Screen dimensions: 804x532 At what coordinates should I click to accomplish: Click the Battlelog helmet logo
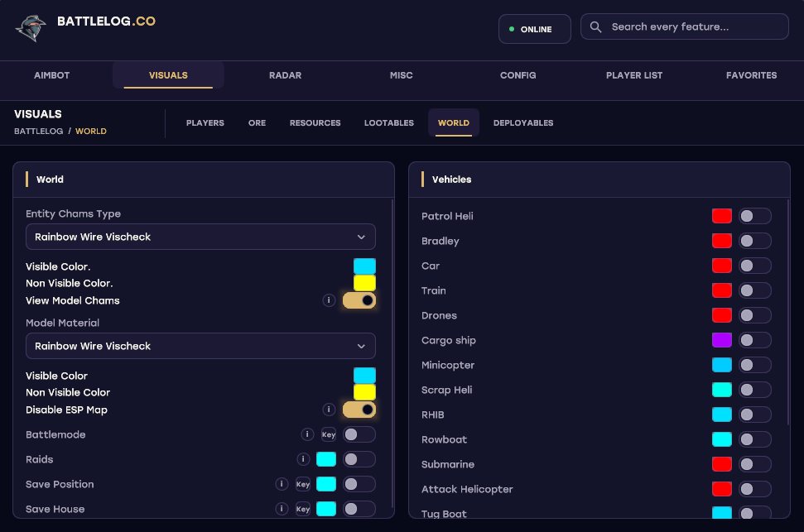(x=31, y=27)
